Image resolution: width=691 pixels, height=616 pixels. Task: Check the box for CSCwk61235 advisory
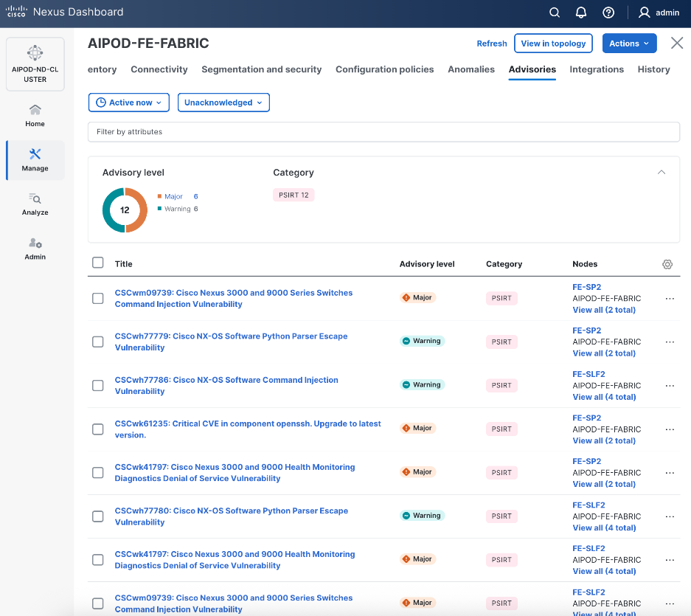[x=98, y=429]
